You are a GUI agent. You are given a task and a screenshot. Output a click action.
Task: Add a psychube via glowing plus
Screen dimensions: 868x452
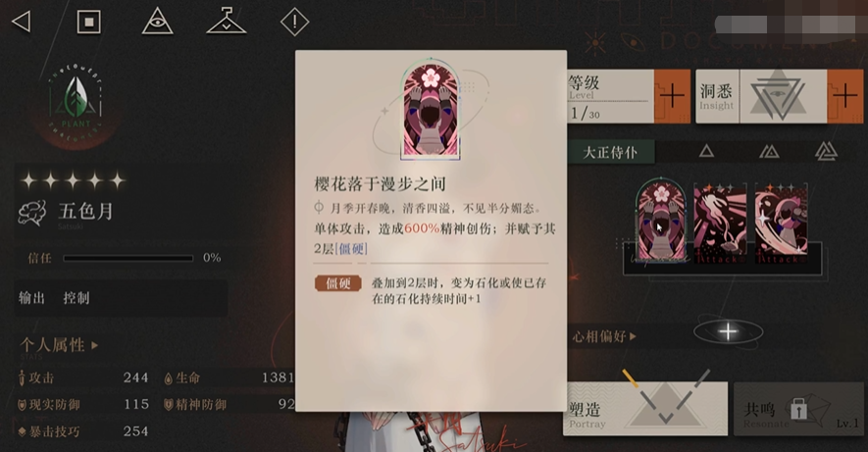pyautogui.click(x=728, y=332)
